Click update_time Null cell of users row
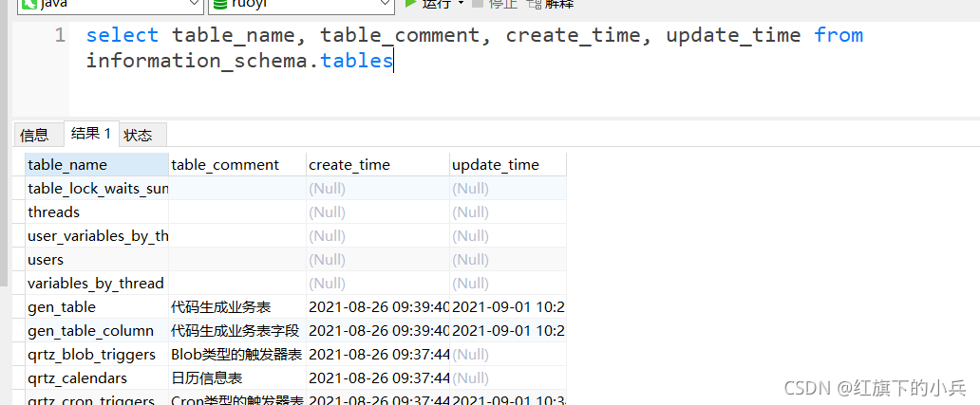The image size is (980, 405). (507, 260)
